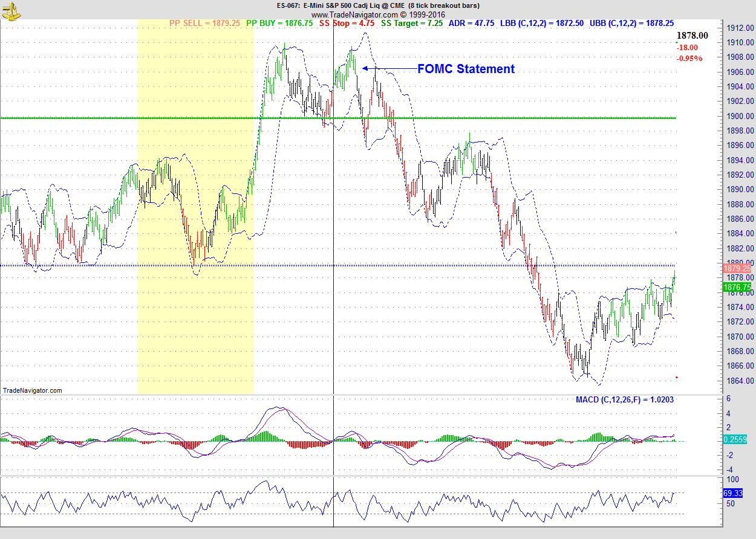This screenshot has width=756, height=539.
Task: Click the FOMC Statement text label
Action: (x=466, y=69)
